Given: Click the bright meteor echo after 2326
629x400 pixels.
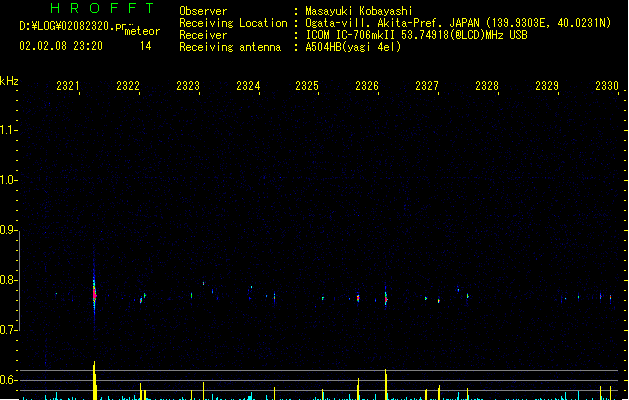Looking at the screenshot, I should pos(386,298).
